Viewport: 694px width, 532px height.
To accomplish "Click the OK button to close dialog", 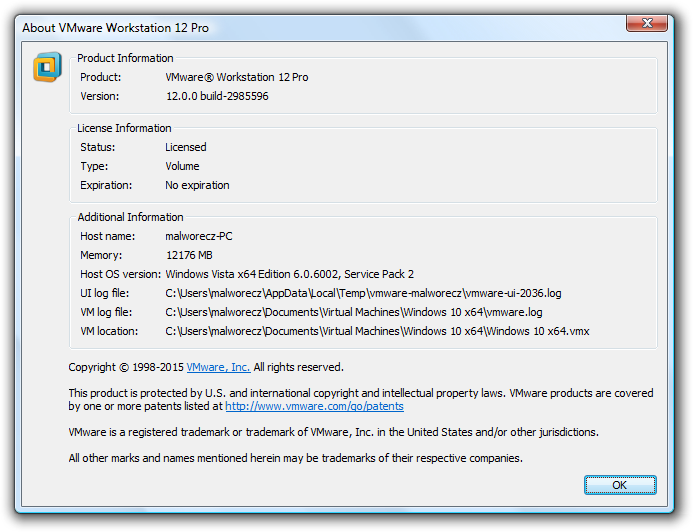I will point(620,485).
